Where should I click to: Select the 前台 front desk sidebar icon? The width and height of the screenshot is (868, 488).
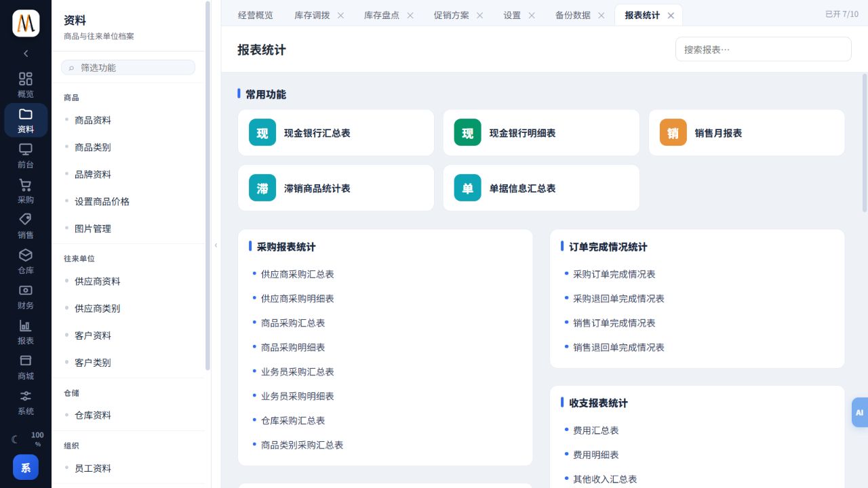click(26, 156)
